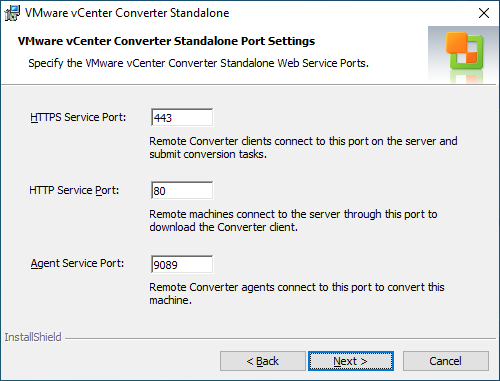Image resolution: width=500 pixels, height=381 pixels.
Task: Click the 'Remote Converter agents connect' description
Action: (x=297, y=294)
